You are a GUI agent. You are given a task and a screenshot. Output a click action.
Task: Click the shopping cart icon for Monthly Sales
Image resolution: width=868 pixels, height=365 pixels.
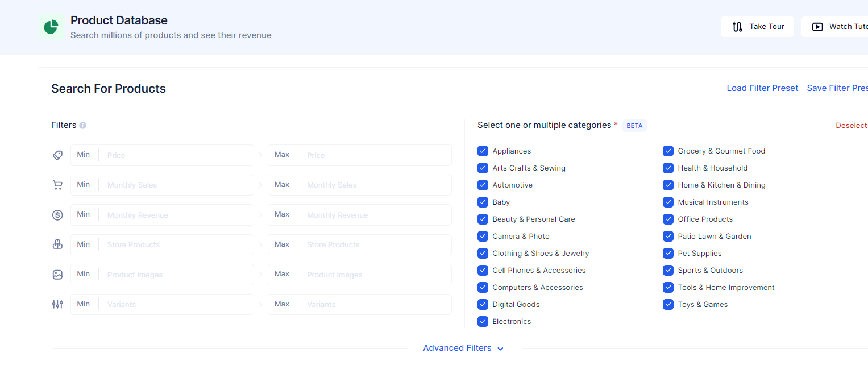coord(57,185)
